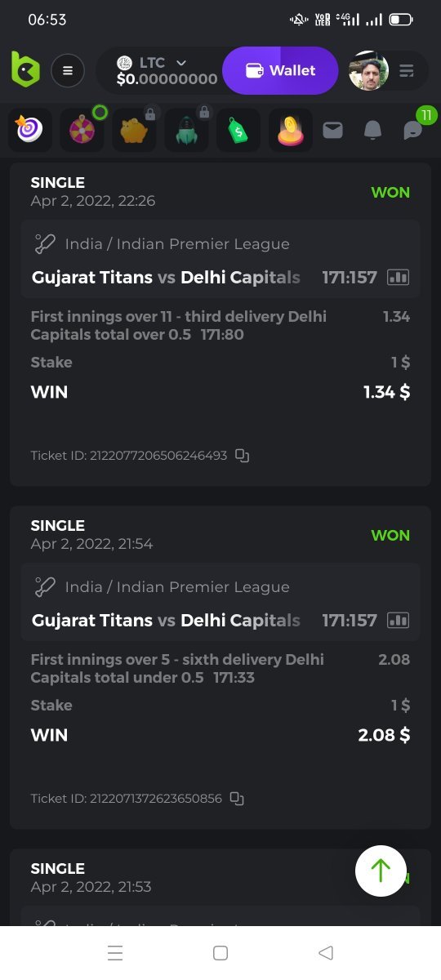The image size is (441, 980).
Task: Open the locked piggy bank icon
Action: point(134,130)
